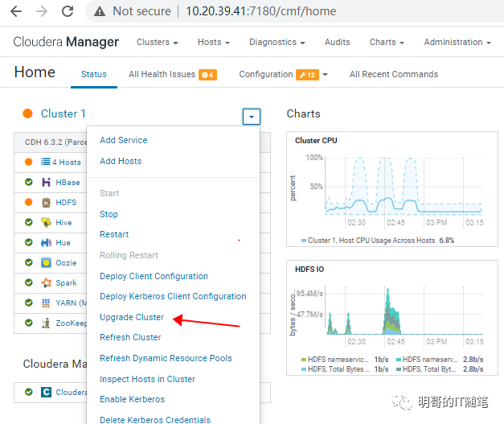The image size is (504, 424).
Task: Switch to All Recent Commands tab
Action: click(393, 74)
